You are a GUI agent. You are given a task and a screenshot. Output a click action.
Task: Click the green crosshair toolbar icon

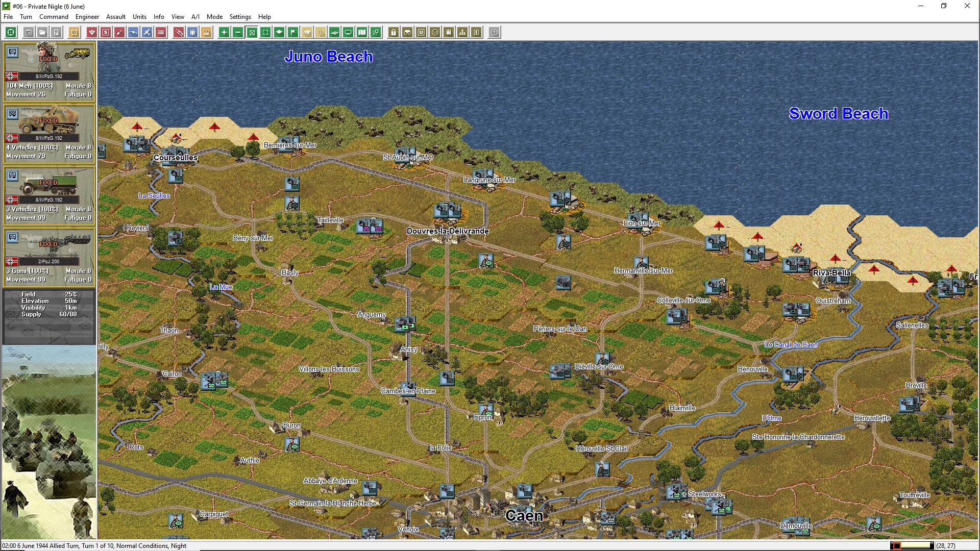click(x=11, y=32)
